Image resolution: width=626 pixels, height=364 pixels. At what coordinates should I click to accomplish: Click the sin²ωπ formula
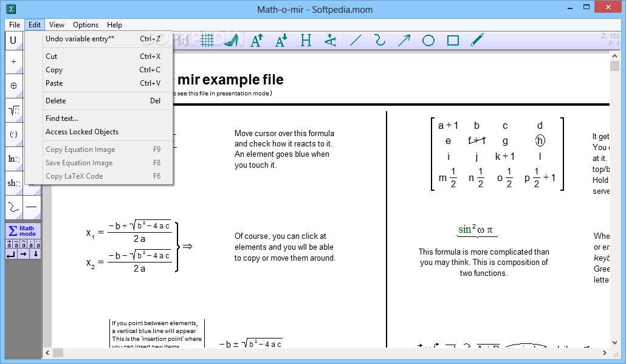pyautogui.click(x=476, y=230)
